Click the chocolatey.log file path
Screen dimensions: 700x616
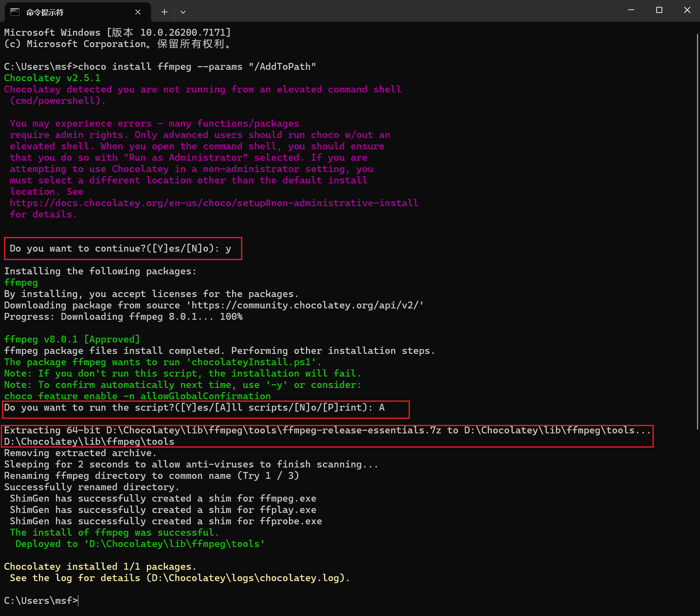click(248, 577)
